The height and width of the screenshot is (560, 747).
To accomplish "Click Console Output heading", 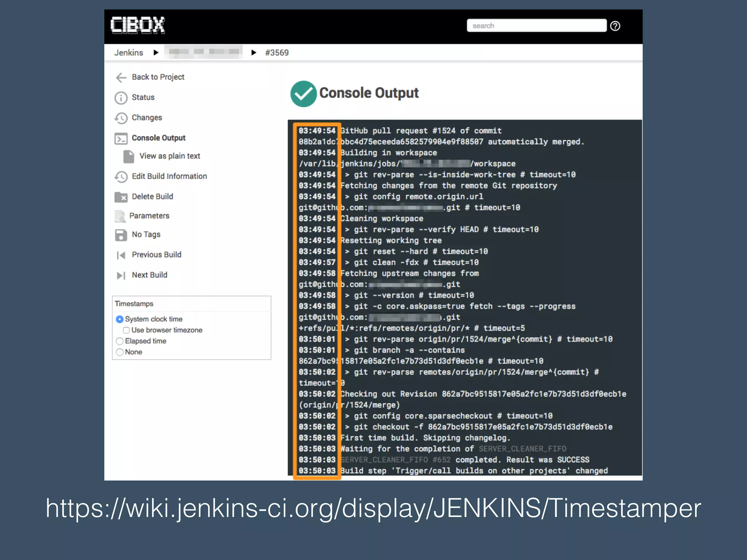I will [x=369, y=93].
